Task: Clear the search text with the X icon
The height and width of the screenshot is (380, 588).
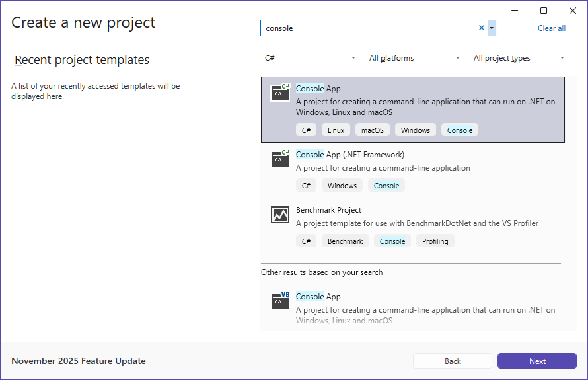Action: [x=482, y=28]
